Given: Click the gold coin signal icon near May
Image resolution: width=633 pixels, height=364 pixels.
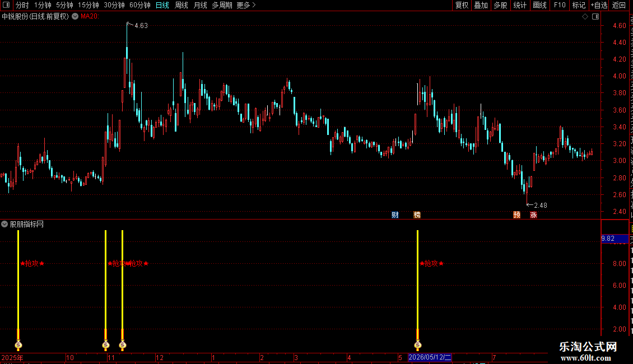Looking at the screenshot, I should (418, 344).
